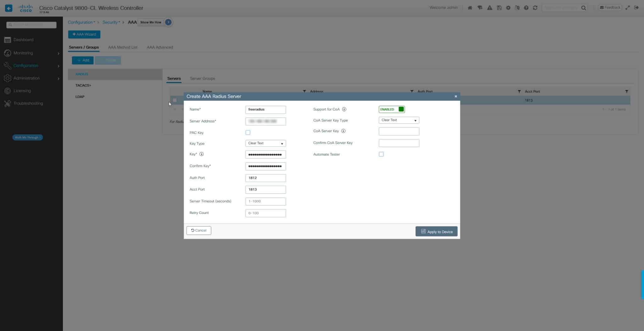Click the info icon beside CoA Server Key
Viewport: 644px width, 331px height.
343,131
